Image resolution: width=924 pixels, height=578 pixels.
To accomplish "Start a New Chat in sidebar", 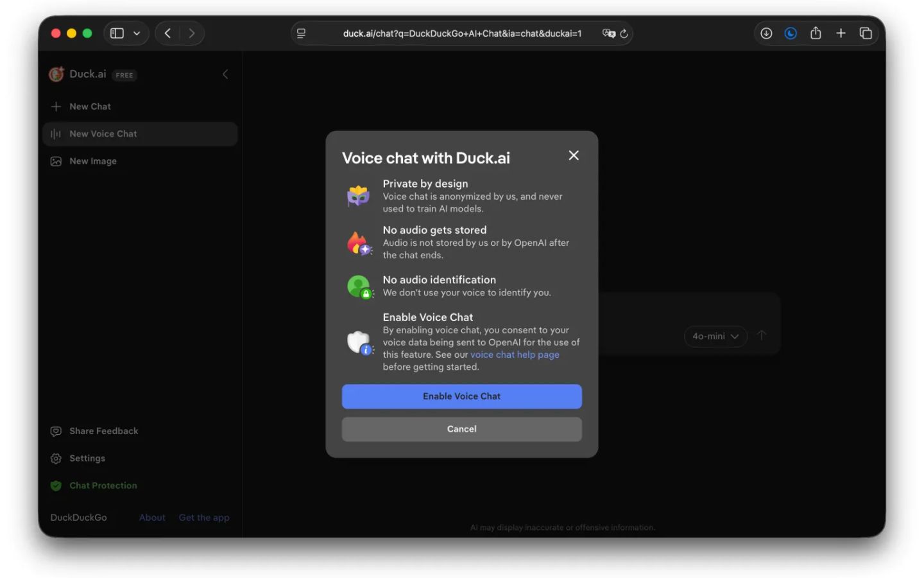I will 140,107.
